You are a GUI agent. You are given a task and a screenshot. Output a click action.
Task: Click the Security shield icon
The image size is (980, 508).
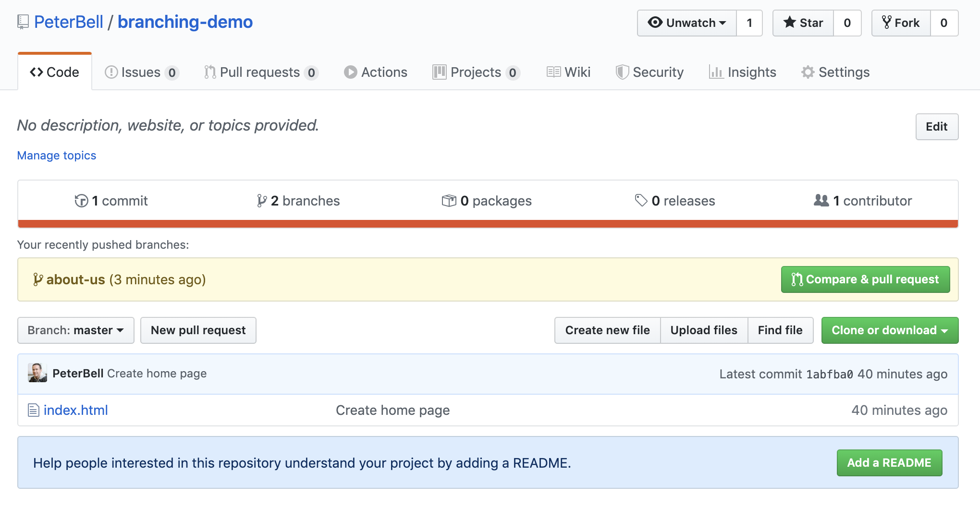point(622,72)
